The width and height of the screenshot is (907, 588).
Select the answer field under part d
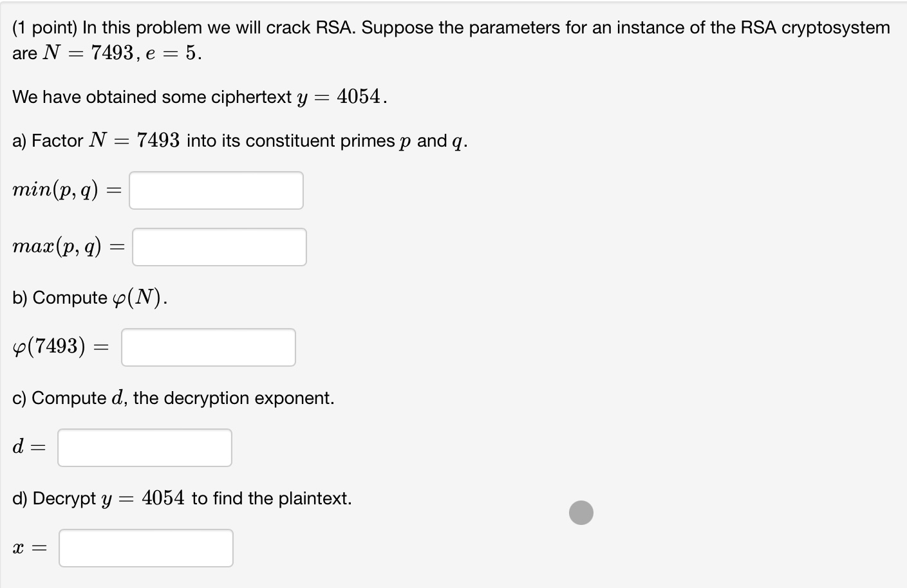tap(145, 547)
